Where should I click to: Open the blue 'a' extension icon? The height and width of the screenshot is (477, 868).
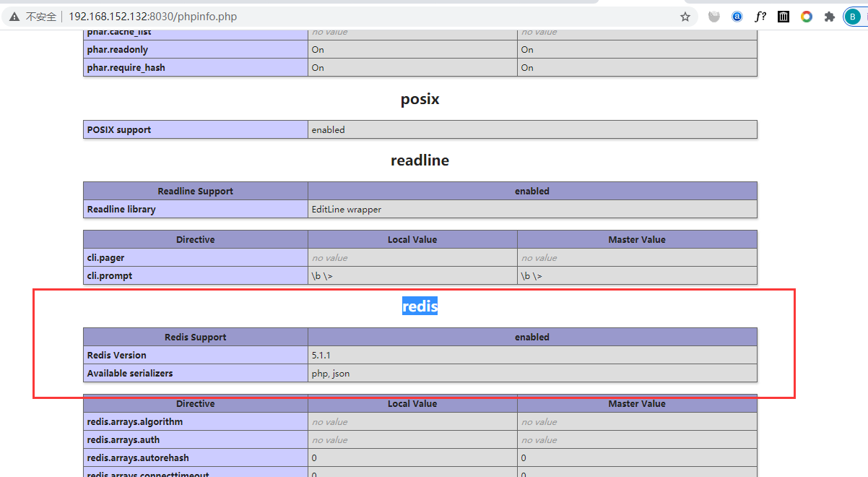coord(737,17)
